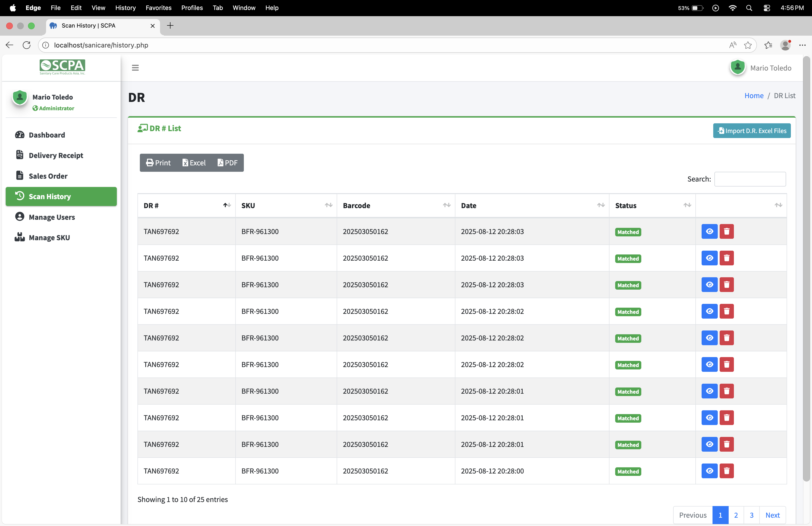The image size is (812, 526).
Task: Click the eye button in the last row
Action: 709,471
